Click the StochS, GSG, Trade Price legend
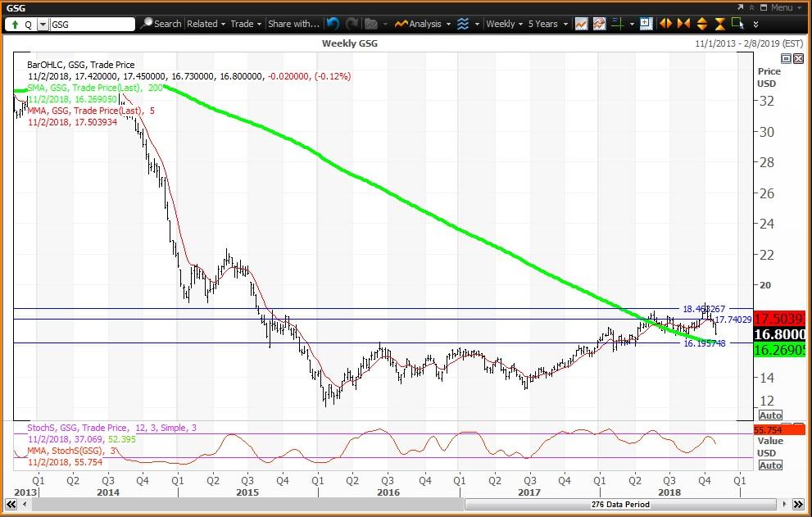The image size is (812, 517). pos(112,428)
